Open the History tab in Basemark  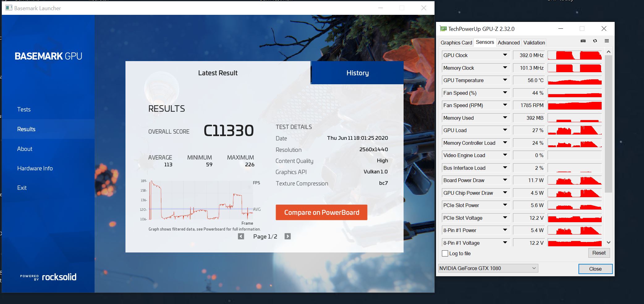pos(358,73)
